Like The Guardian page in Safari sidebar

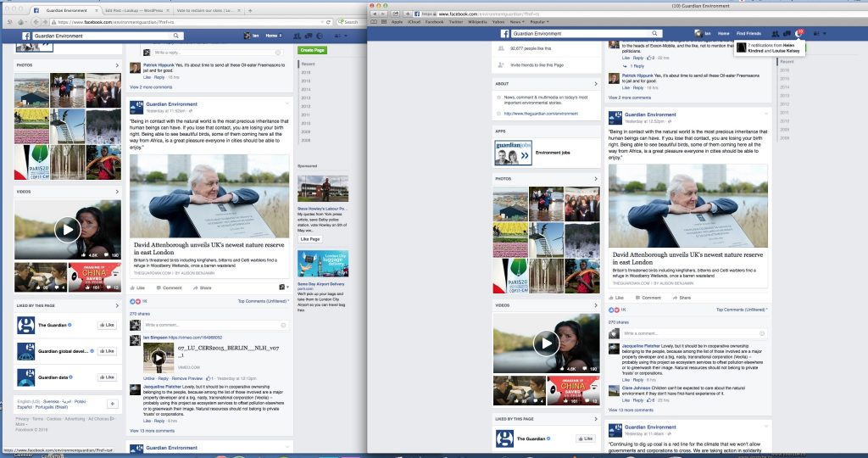[x=586, y=438]
